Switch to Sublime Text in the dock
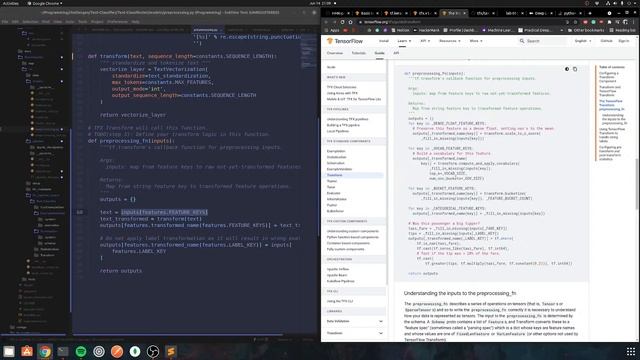The height and width of the screenshot is (360, 640). tap(171, 351)
